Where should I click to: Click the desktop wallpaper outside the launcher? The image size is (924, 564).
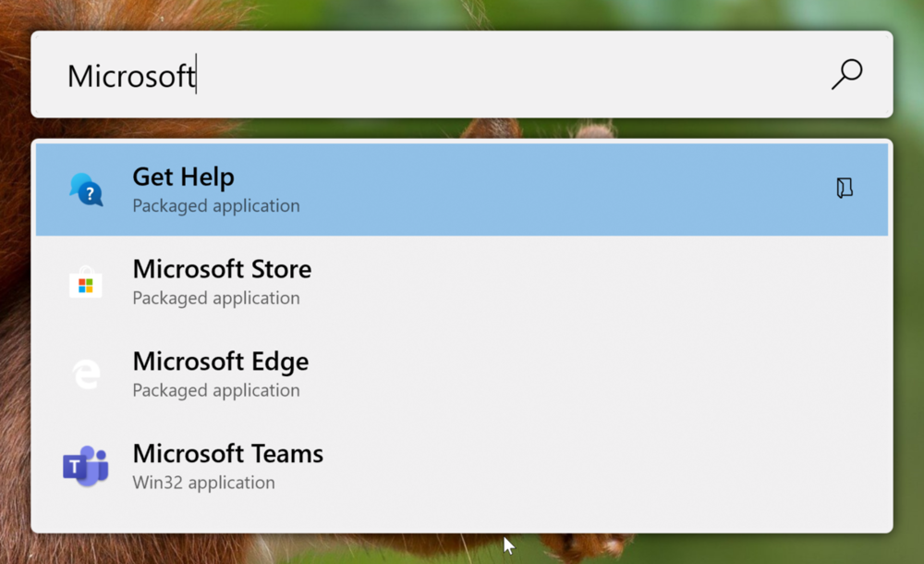707,550
